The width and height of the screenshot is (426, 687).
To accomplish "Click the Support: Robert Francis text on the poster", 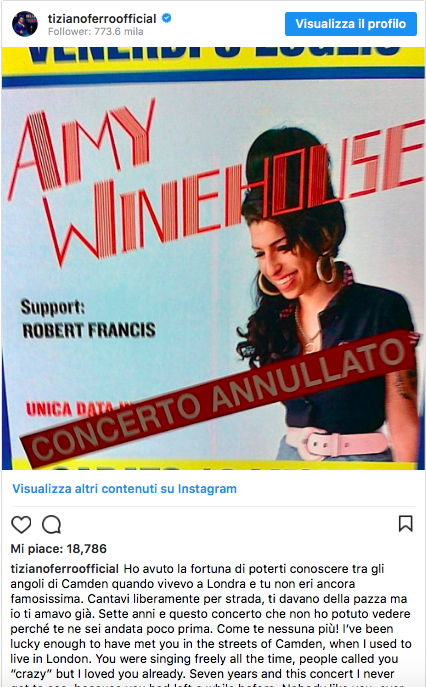I will (89, 319).
